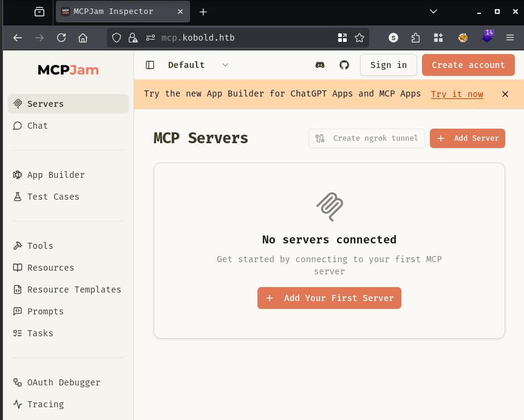This screenshot has width=524, height=420.
Task: Open a new browser tab
Action: pos(203,12)
